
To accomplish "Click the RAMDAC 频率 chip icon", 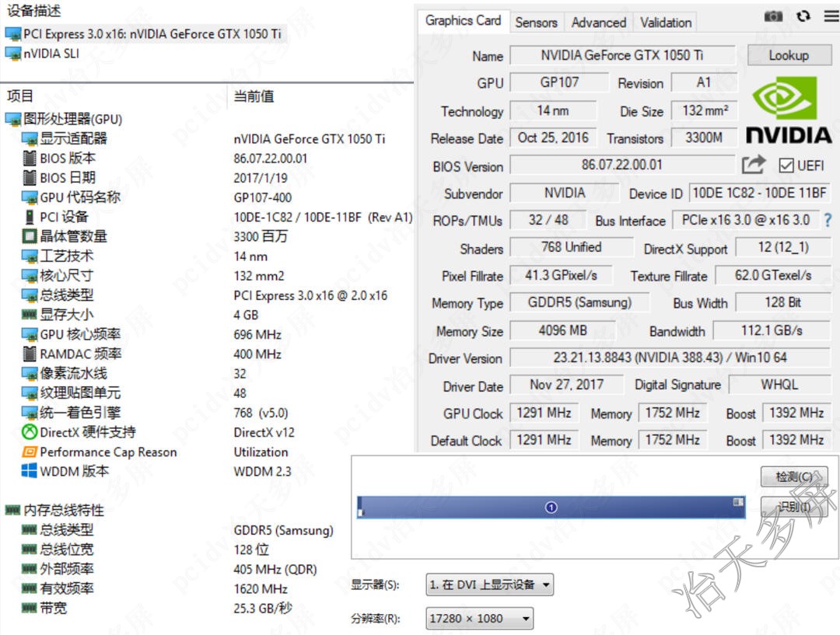I will 30,354.
